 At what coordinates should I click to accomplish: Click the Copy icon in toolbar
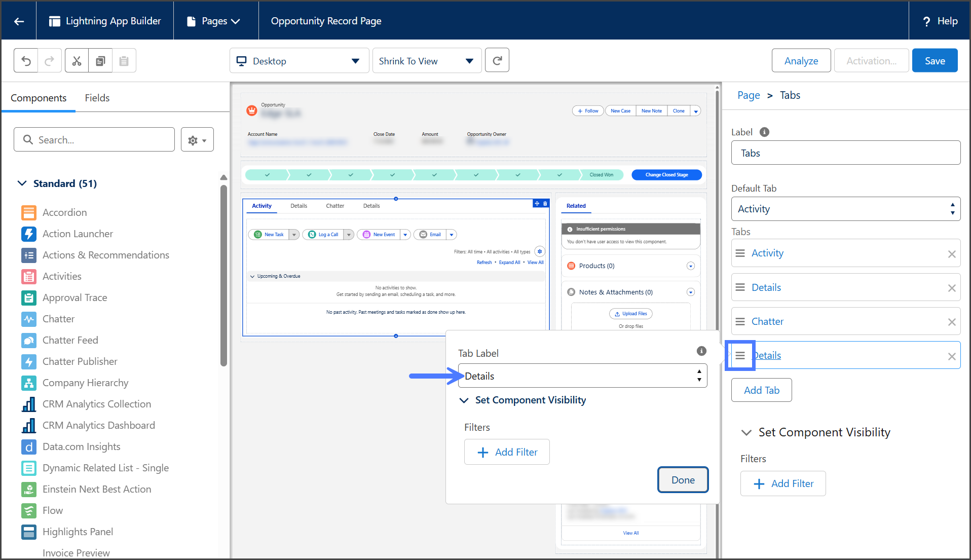[x=100, y=61]
